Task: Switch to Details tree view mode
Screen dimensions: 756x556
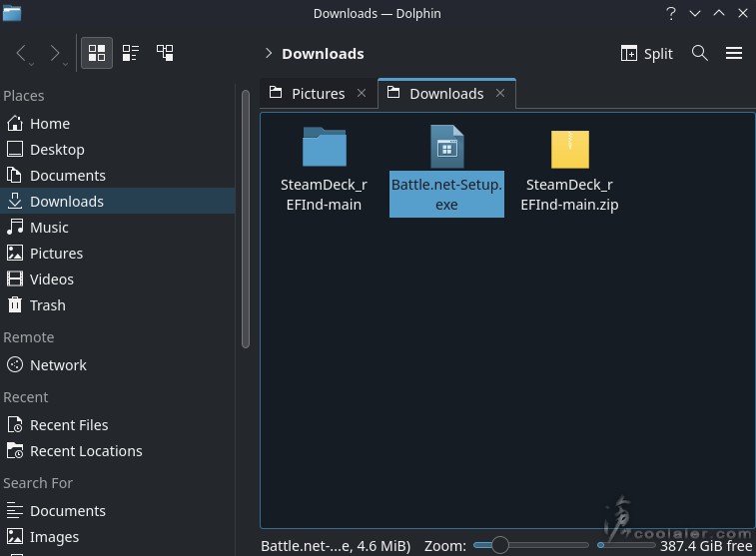Action: 165,53
